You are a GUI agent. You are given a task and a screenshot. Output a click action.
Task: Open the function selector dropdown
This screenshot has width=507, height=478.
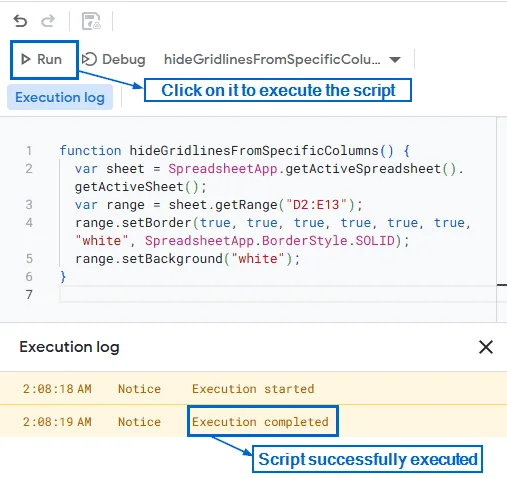(282, 59)
